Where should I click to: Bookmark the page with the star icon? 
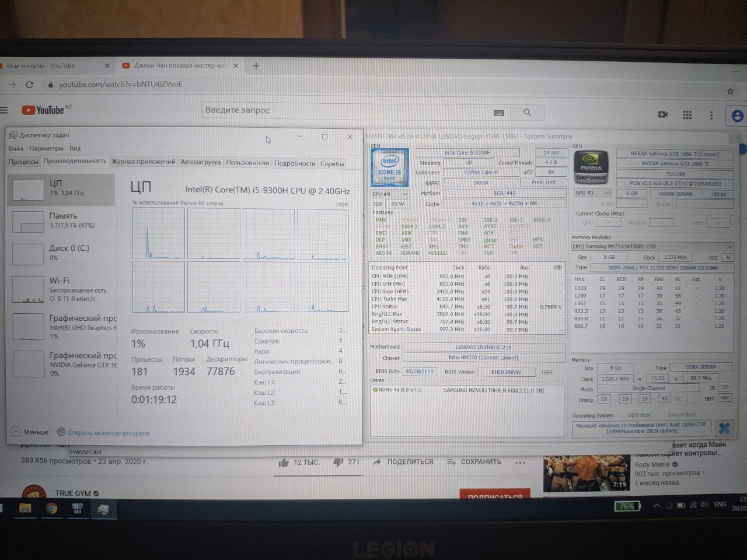point(730,91)
